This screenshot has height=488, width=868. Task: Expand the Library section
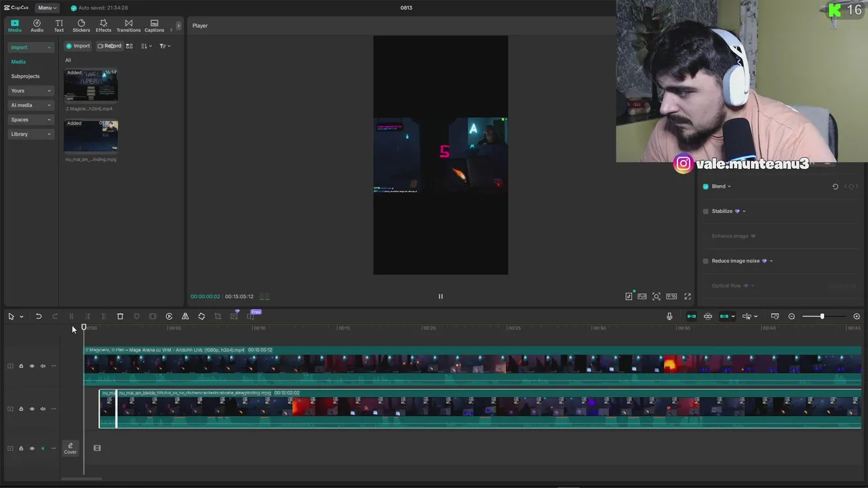point(31,134)
